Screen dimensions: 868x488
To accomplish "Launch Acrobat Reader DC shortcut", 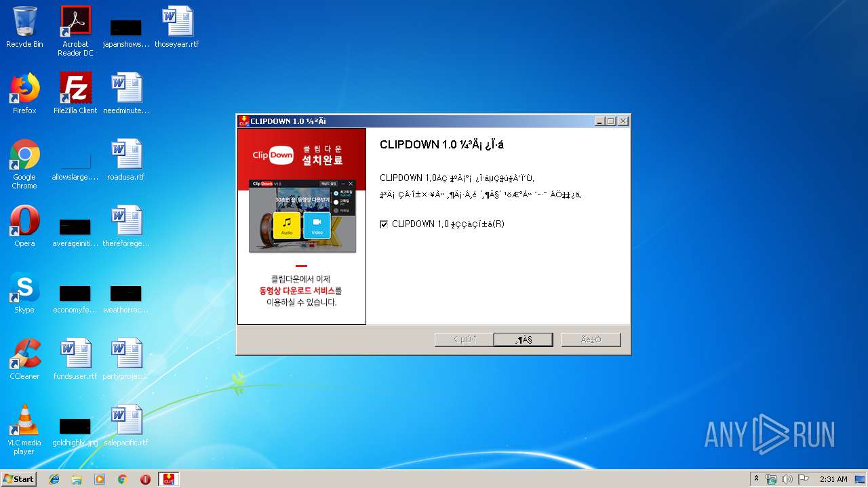I will 75,31.
